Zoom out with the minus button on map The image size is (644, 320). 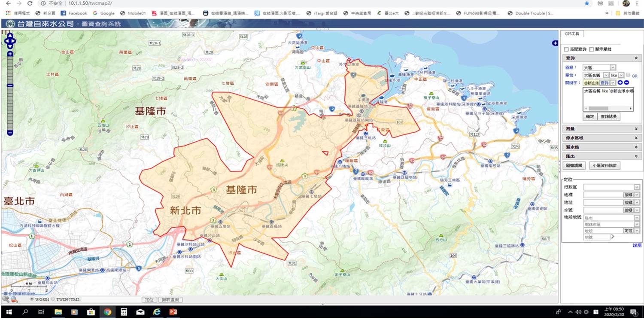[10, 133]
